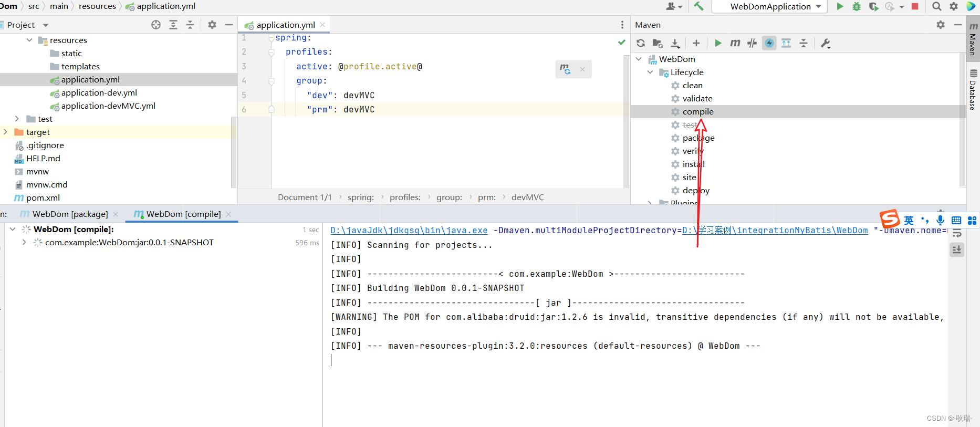This screenshot has height=427, width=980.
Task: Collapse WebDom [compile] run tree node
Action: tap(13, 229)
